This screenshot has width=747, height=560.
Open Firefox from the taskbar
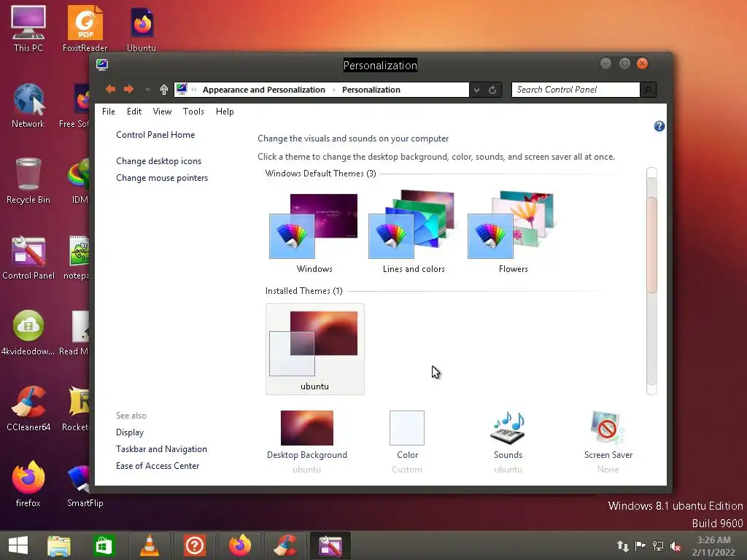[239, 545]
